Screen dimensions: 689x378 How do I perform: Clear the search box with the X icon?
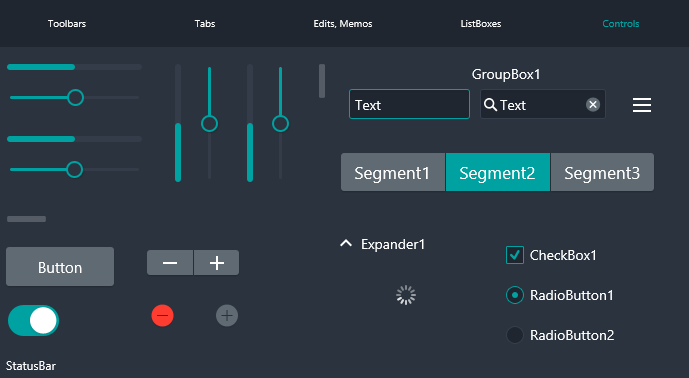593,105
